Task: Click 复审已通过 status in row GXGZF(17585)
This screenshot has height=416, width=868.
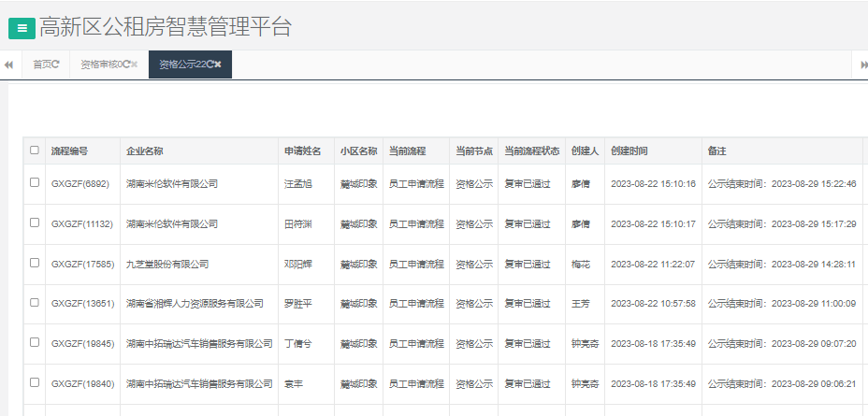Action: pos(527,265)
